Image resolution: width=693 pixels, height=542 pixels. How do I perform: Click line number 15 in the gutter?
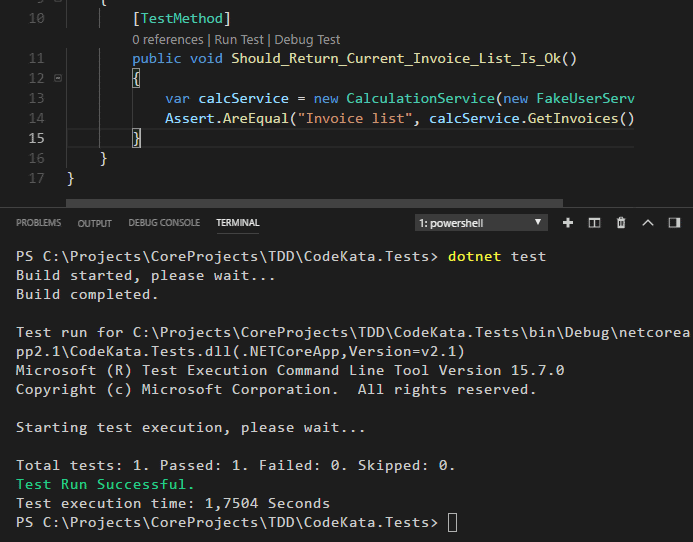(x=36, y=138)
